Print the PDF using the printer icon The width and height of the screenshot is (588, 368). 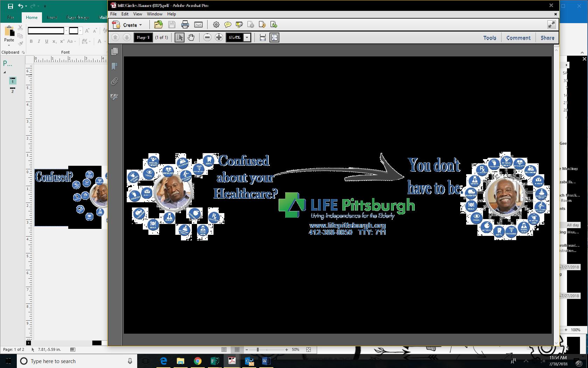pyautogui.click(x=185, y=25)
